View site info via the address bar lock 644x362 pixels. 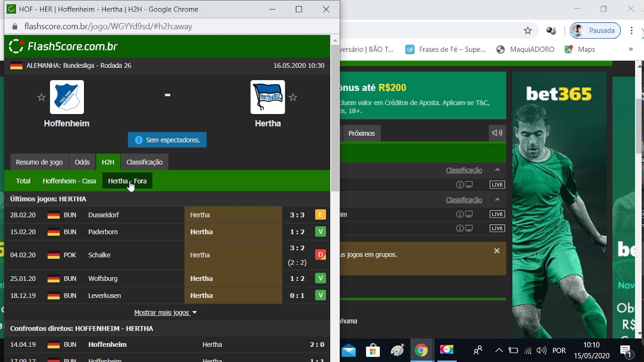(x=14, y=27)
